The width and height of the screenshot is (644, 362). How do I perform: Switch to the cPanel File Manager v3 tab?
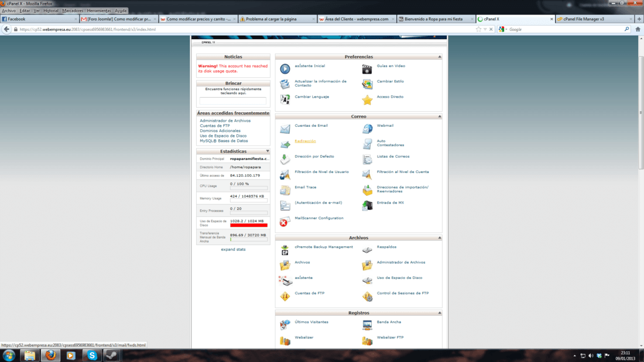coord(595,19)
